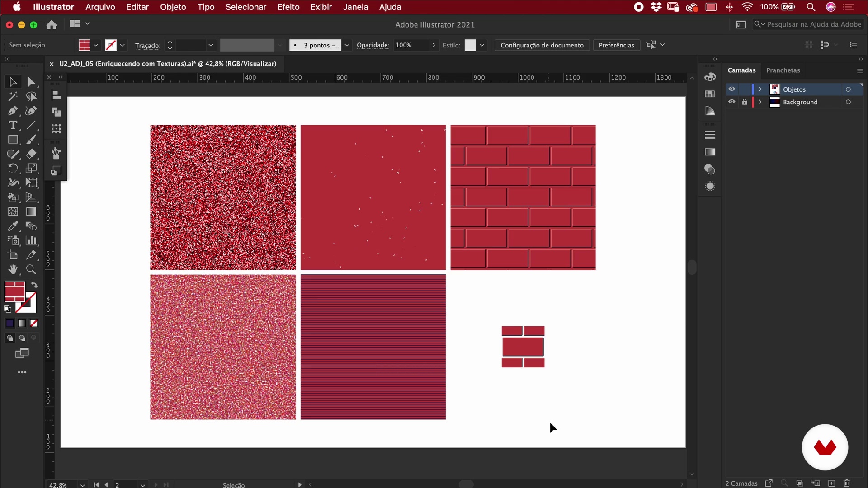Open the Layers panel options menu
The image size is (868, 488).
point(860,71)
